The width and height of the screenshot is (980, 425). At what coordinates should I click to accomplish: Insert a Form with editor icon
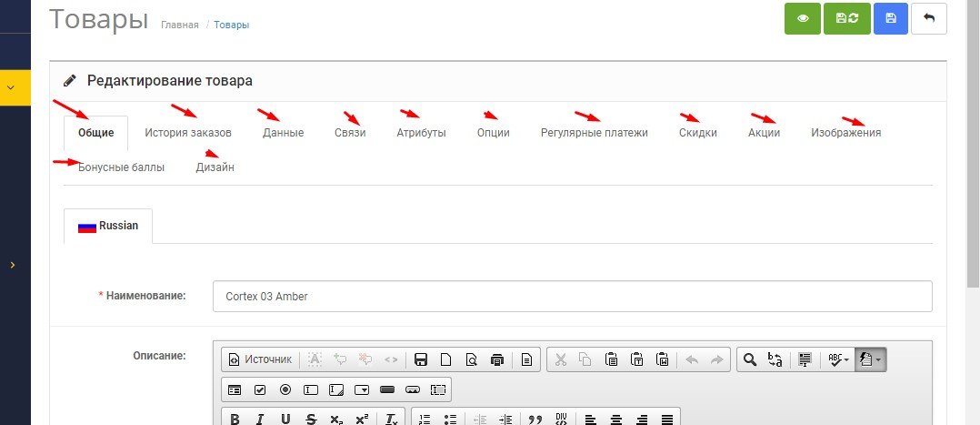tap(235, 390)
